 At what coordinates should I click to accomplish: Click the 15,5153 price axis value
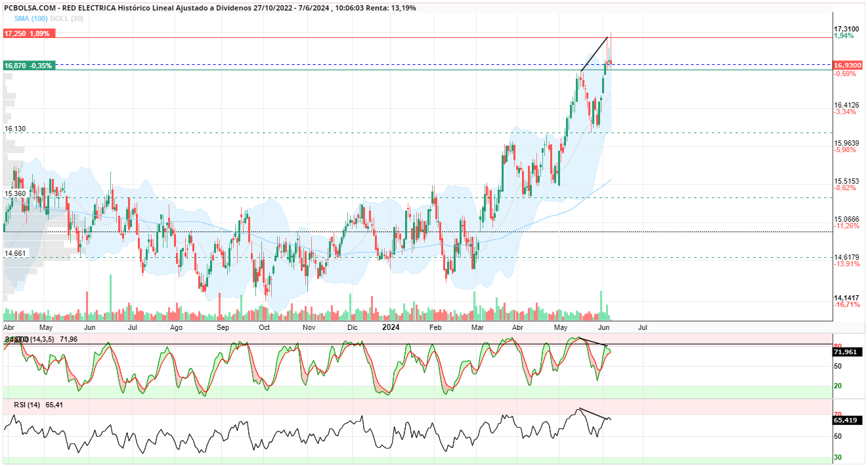click(x=846, y=181)
